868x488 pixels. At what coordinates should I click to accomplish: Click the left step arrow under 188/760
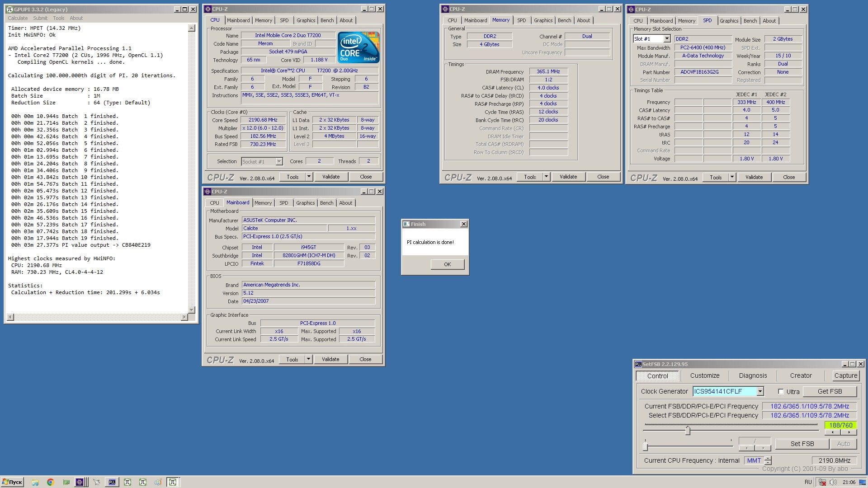coord(833,432)
